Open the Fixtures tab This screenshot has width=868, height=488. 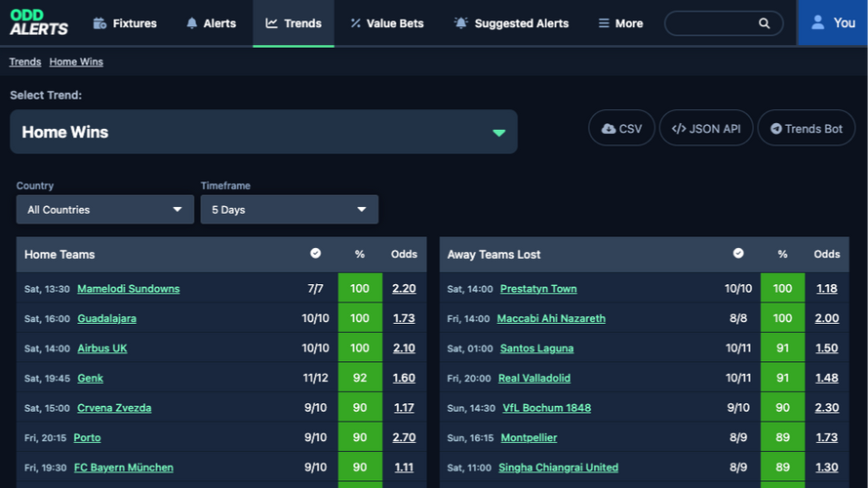(x=125, y=23)
